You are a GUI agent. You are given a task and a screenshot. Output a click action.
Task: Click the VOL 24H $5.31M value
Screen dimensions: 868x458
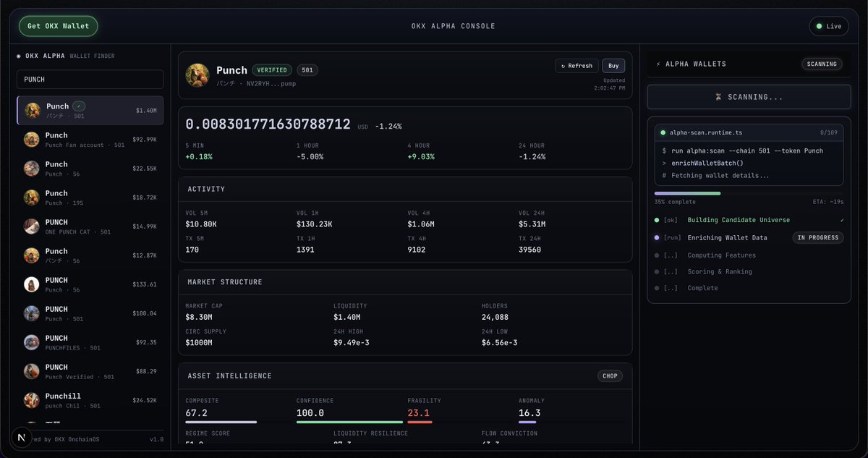point(534,224)
